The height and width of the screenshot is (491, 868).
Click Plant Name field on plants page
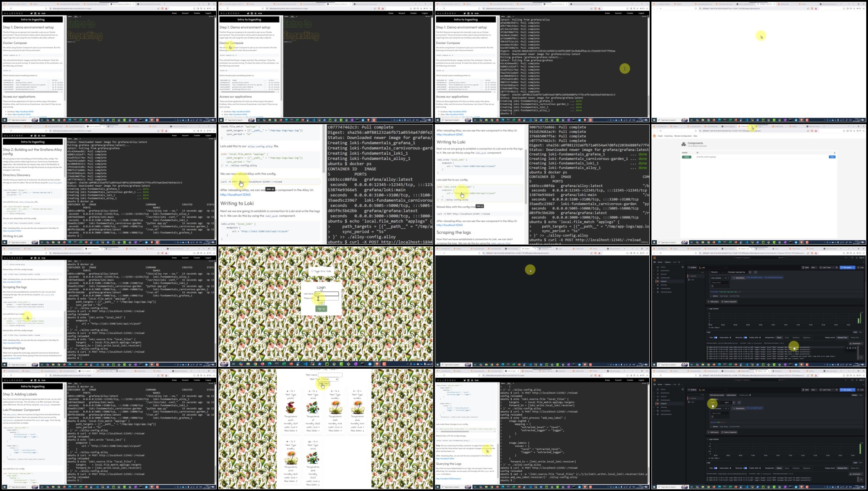click(330, 375)
